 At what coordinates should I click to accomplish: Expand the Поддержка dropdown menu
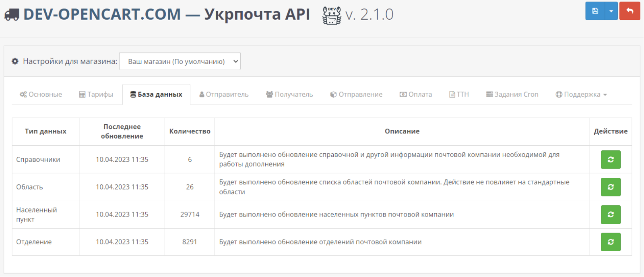[581, 94]
